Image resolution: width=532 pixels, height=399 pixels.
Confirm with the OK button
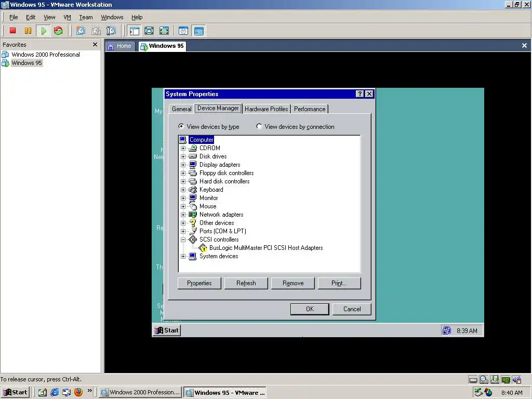tap(310, 309)
